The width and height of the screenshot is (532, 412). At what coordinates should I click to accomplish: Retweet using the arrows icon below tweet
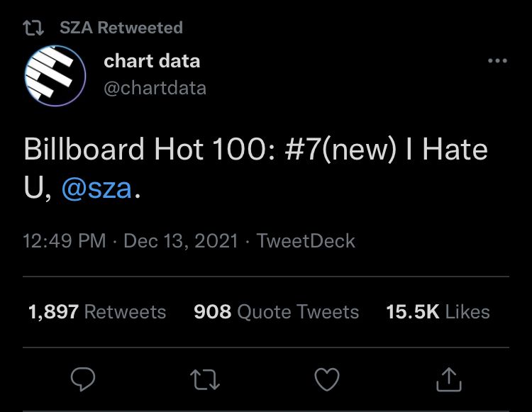click(205, 379)
